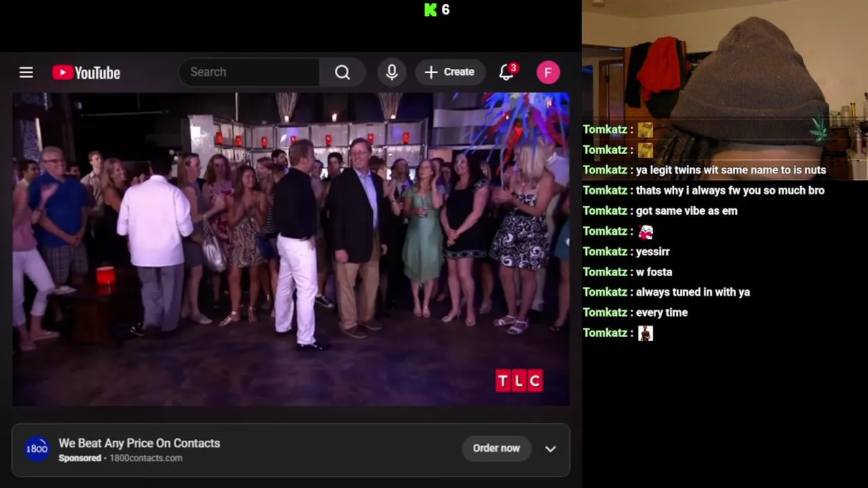Click the YouTube search input field

click(250, 72)
